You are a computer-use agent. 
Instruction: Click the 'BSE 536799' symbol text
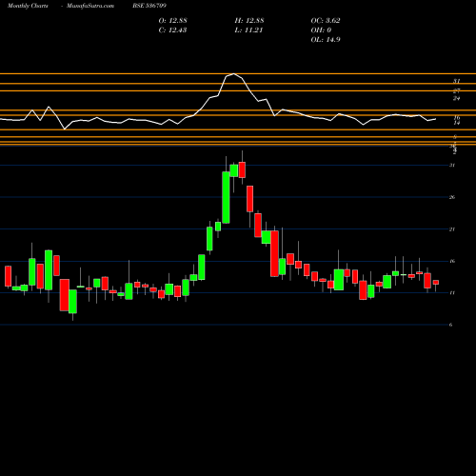pyautogui.click(x=149, y=6)
